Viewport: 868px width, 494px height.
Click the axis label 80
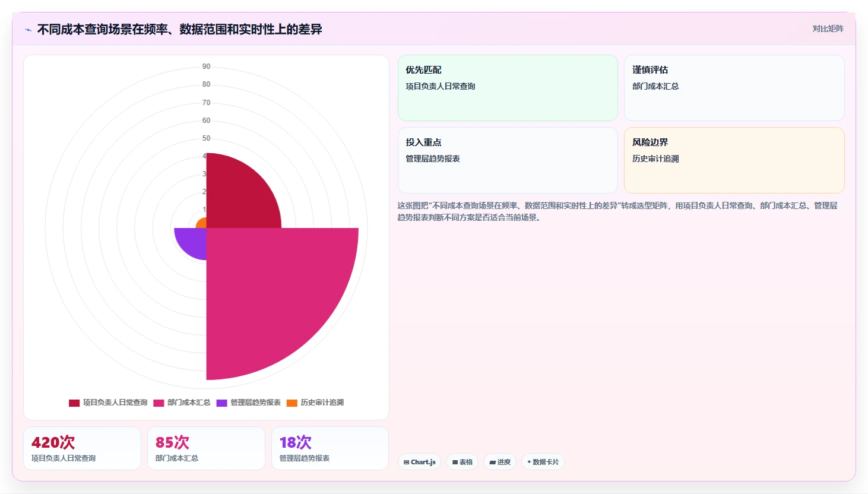click(206, 84)
